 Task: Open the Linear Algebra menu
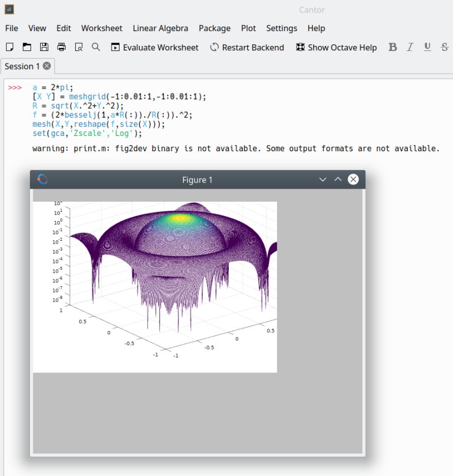[160, 28]
